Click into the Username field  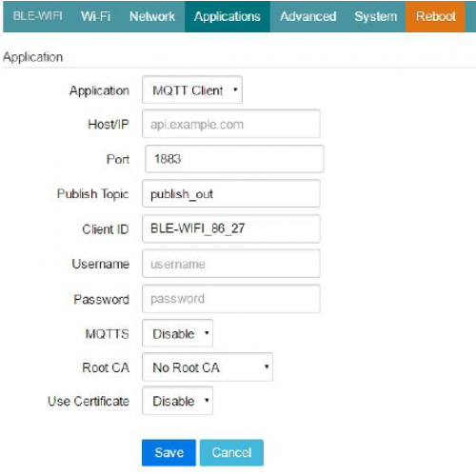(231, 264)
